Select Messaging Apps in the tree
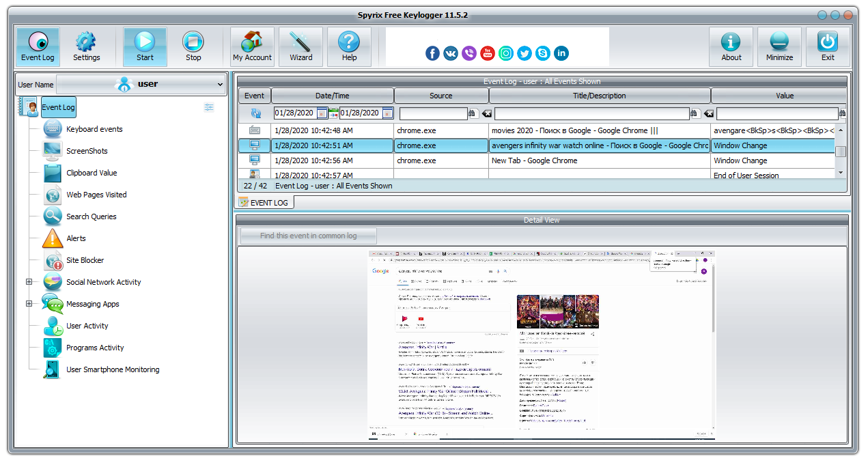 click(x=92, y=304)
